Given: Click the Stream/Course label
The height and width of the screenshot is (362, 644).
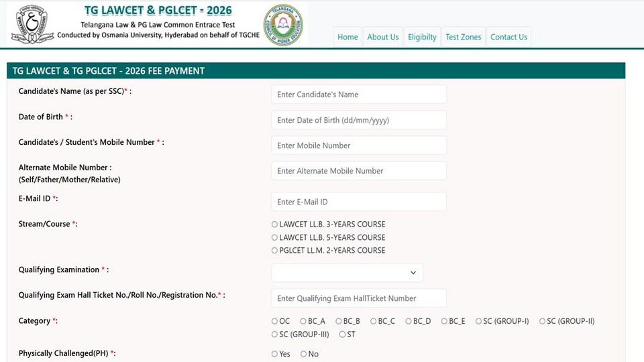Looking at the screenshot, I should point(48,224).
